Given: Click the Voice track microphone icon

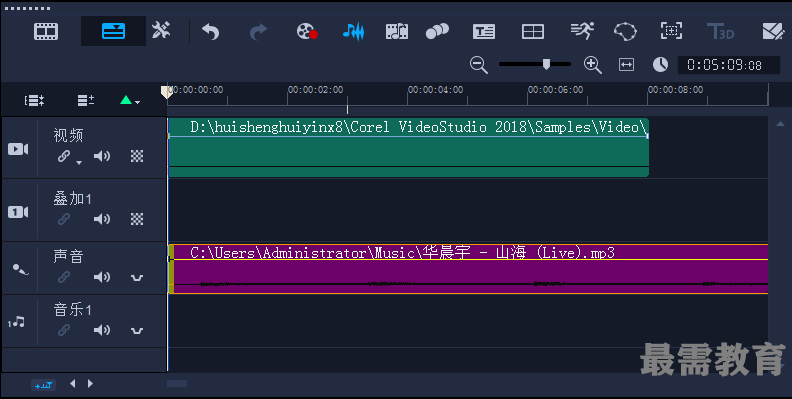Looking at the screenshot, I should (x=20, y=269).
